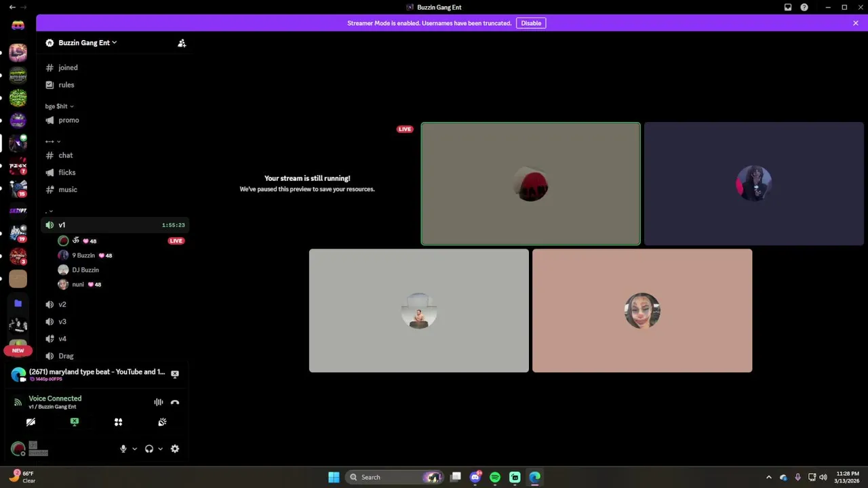
Task: Open the promo announcement channel
Action: coord(114,120)
